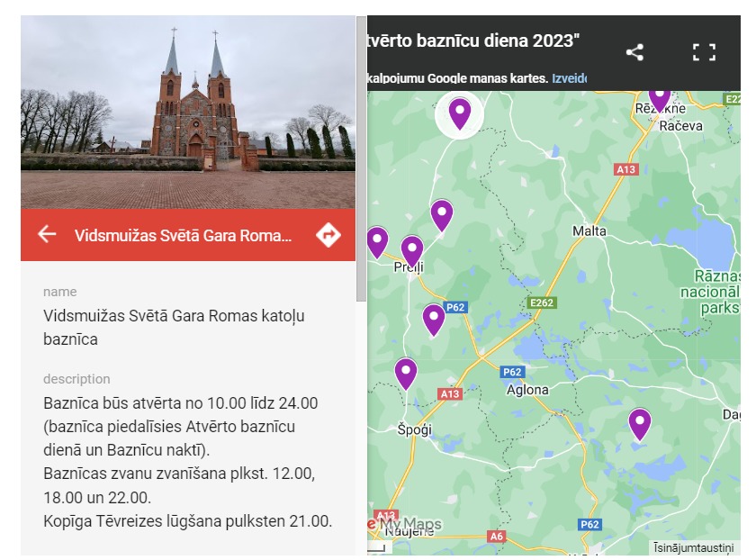Image resolution: width=756 pixels, height=560 pixels.
Task: Click the back arrow in red header
Action: [x=47, y=234]
